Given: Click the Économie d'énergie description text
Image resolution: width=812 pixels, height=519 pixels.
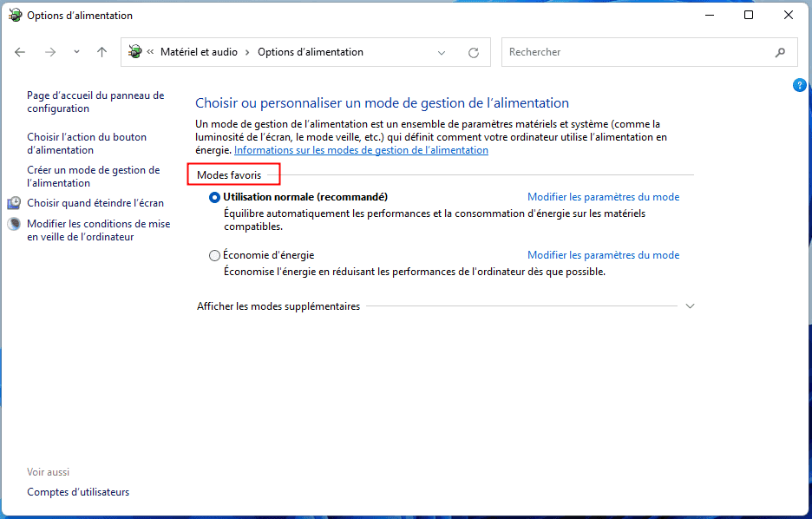Looking at the screenshot, I should click(x=415, y=272).
